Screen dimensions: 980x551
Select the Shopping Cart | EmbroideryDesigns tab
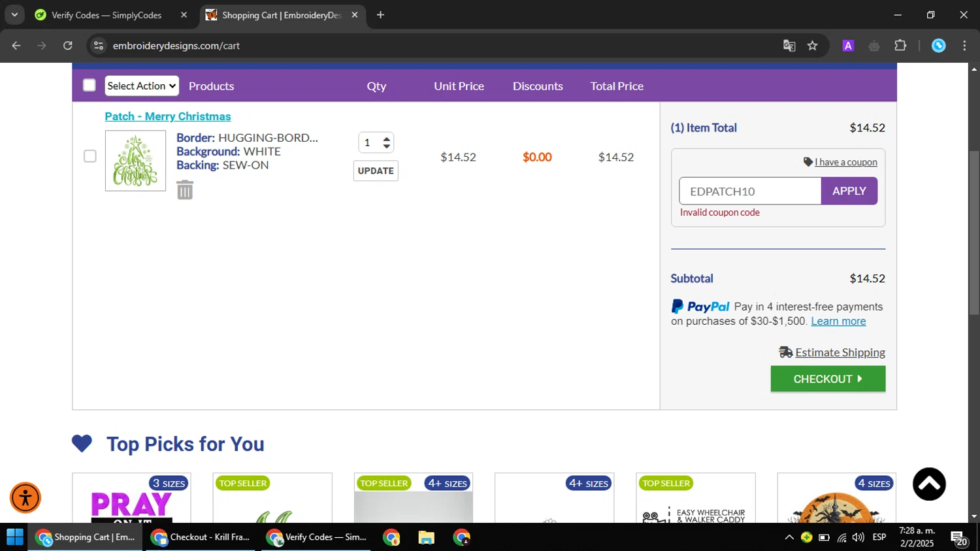(282, 15)
